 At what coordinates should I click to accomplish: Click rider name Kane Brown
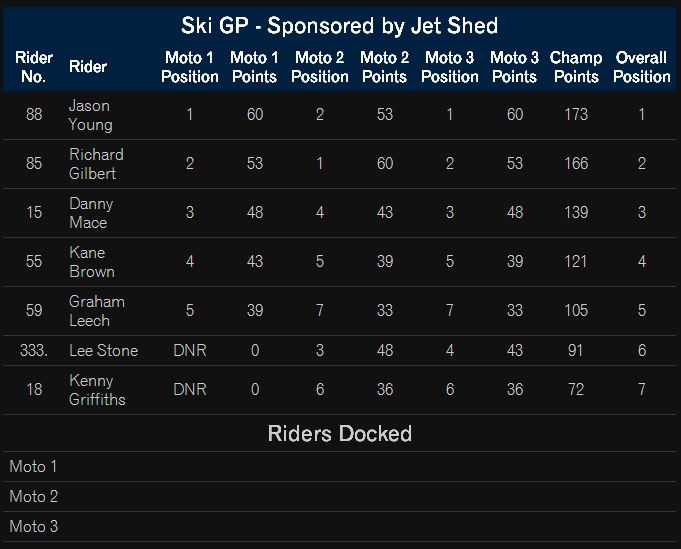point(92,262)
